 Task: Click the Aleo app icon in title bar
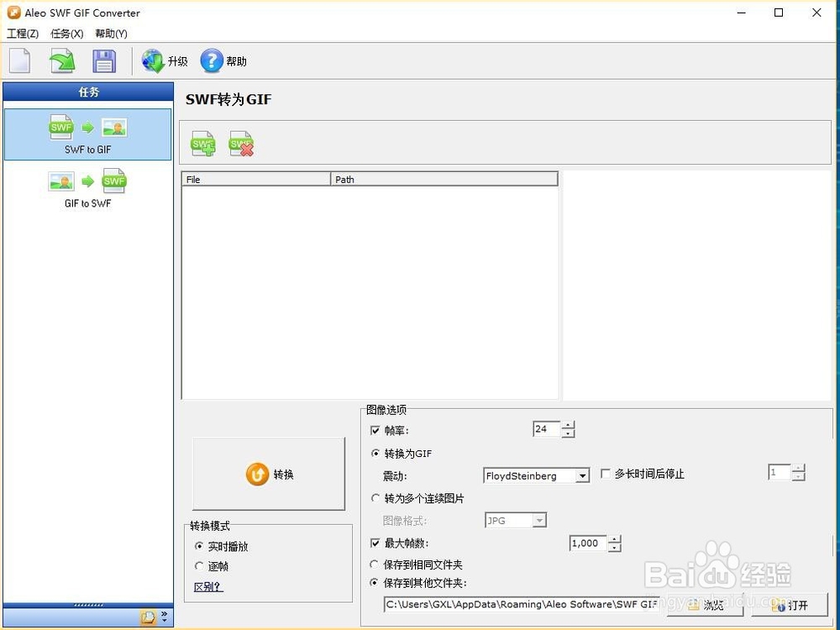pyautogui.click(x=14, y=13)
